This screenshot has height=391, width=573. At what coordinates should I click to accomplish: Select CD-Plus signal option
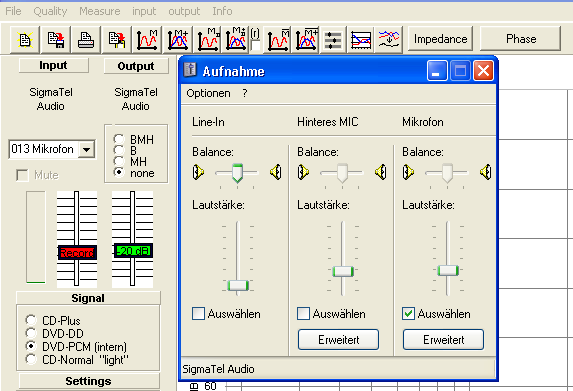(x=31, y=320)
